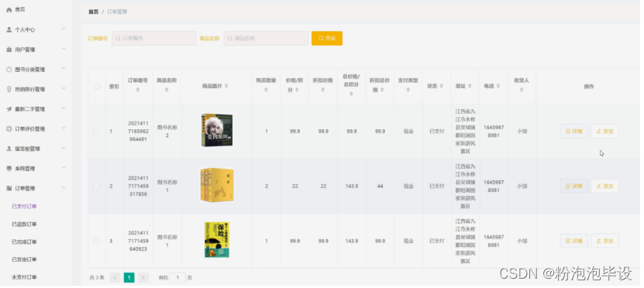Sort by 商品名称 column arrow

(167, 90)
